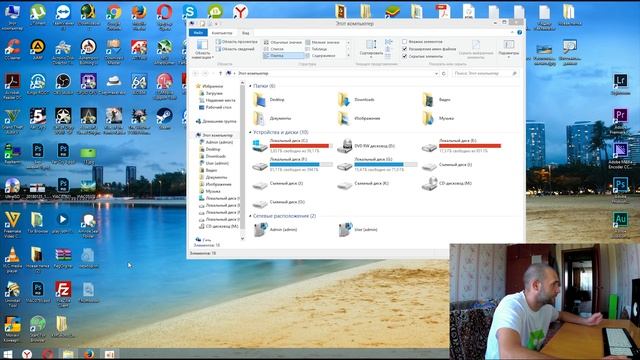Screen dimensions: 640x360
Task: Choose the Таблица layout option
Action: click(x=316, y=49)
